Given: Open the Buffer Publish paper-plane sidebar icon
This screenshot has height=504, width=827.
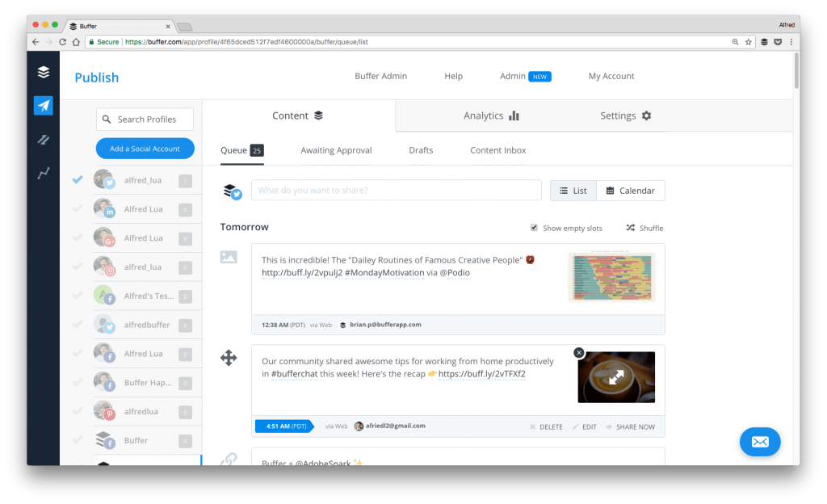Looking at the screenshot, I should coord(42,106).
